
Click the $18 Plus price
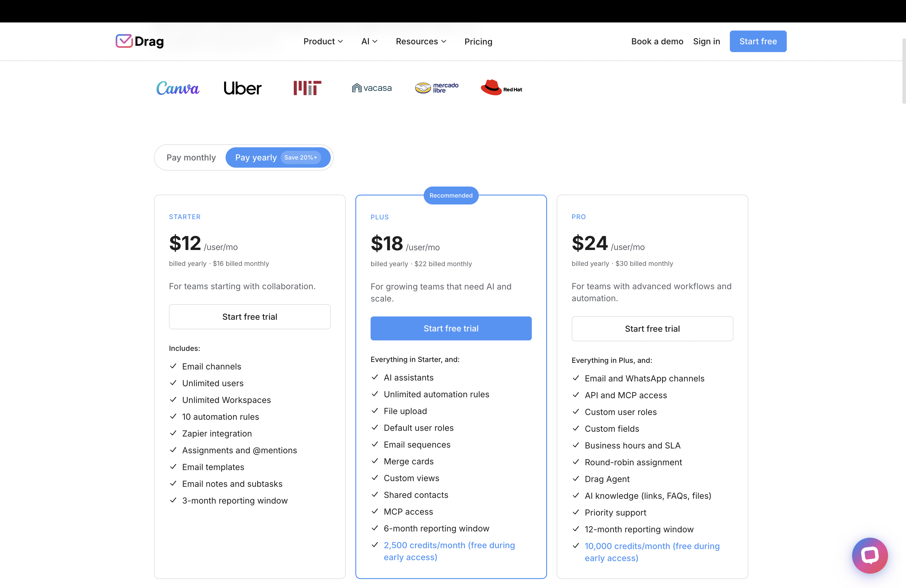(387, 243)
